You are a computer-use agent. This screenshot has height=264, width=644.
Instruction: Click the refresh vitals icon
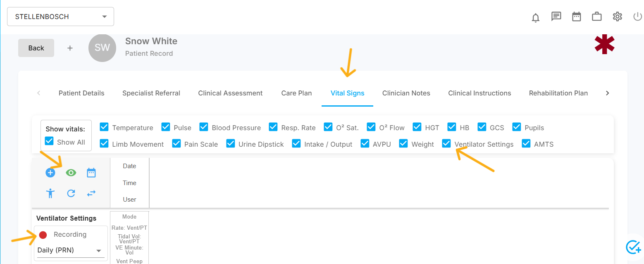71,193
